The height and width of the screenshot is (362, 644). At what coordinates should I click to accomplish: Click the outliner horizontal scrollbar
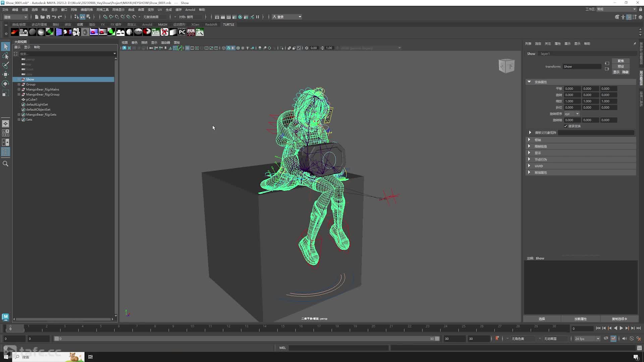click(x=63, y=319)
